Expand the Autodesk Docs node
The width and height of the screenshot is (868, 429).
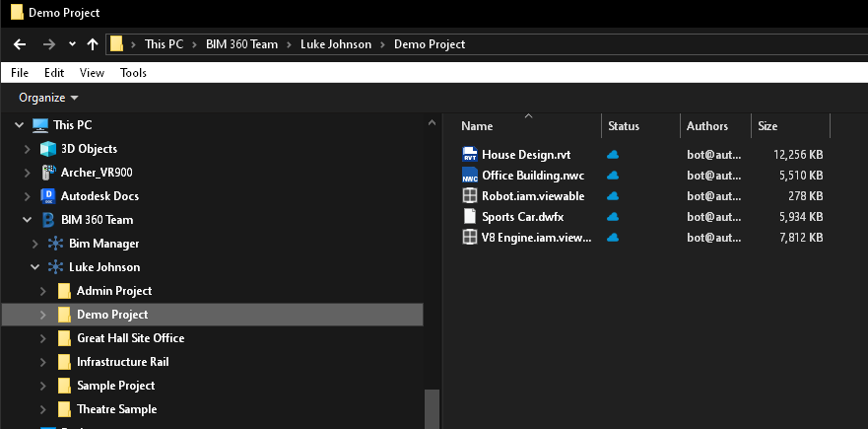tap(28, 196)
